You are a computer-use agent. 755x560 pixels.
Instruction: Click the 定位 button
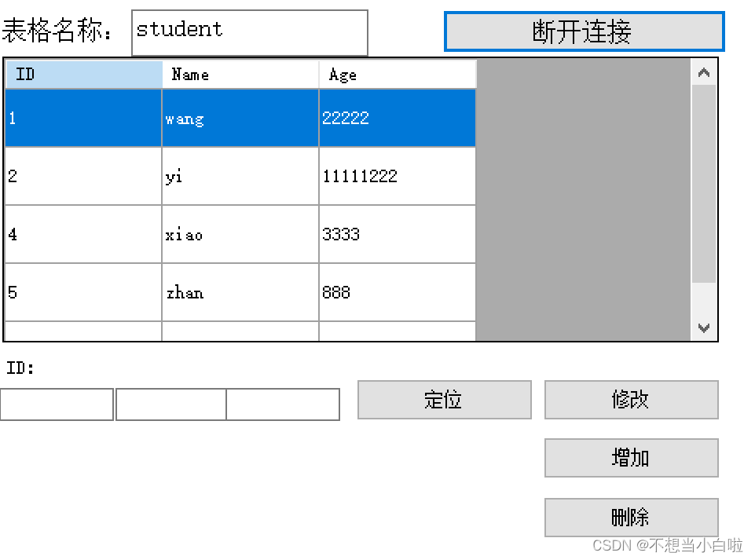pyautogui.click(x=444, y=400)
